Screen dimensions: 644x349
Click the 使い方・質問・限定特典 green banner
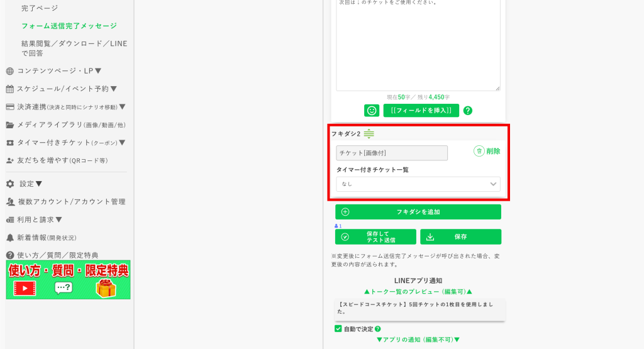pyautogui.click(x=68, y=280)
